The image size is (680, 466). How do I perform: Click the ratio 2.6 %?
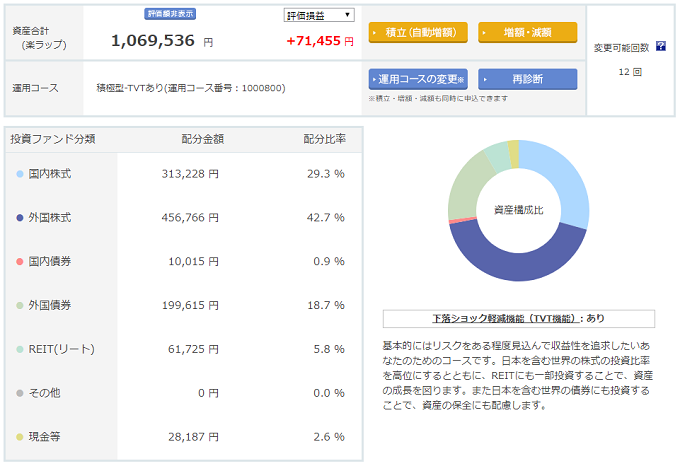point(329,437)
